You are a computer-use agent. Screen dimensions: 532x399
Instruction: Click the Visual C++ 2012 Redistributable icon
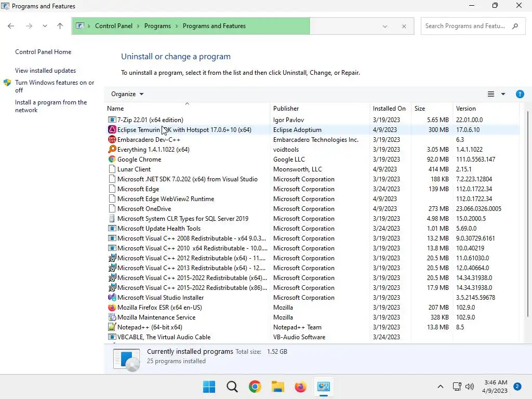point(112,258)
